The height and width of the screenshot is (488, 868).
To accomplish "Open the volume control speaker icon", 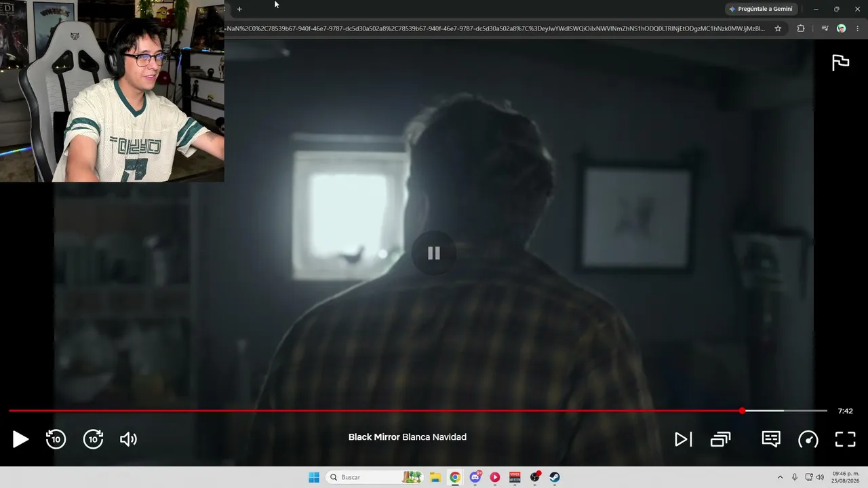I will point(128,439).
